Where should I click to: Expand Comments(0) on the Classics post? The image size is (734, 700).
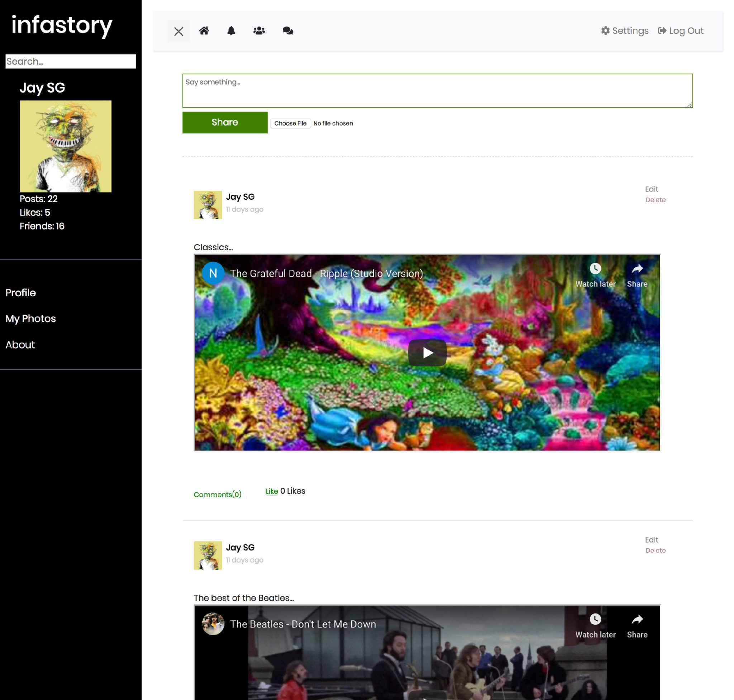point(218,495)
